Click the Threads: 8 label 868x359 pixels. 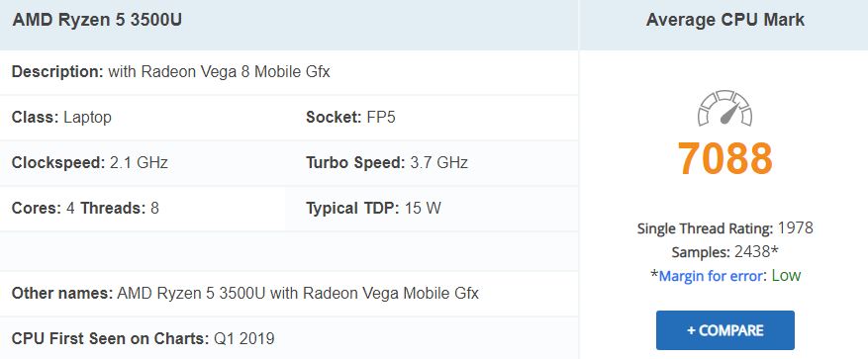(x=120, y=208)
